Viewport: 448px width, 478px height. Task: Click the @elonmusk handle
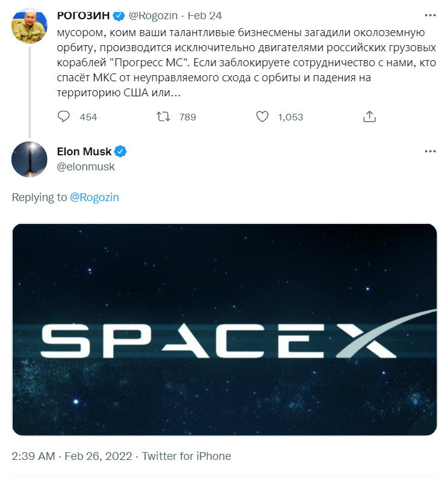coord(86,167)
